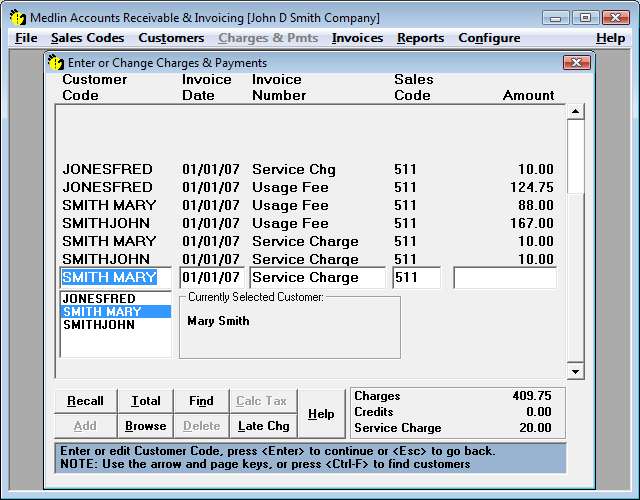The width and height of the screenshot is (640, 500).
Task: Click the 88.00 amount value
Action: click(x=536, y=205)
